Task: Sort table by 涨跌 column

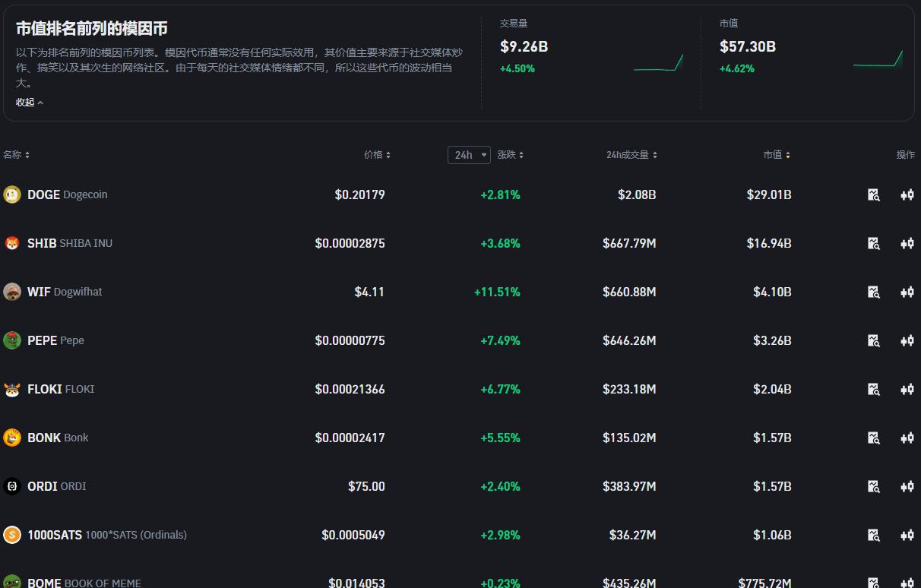Action: point(511,155)
